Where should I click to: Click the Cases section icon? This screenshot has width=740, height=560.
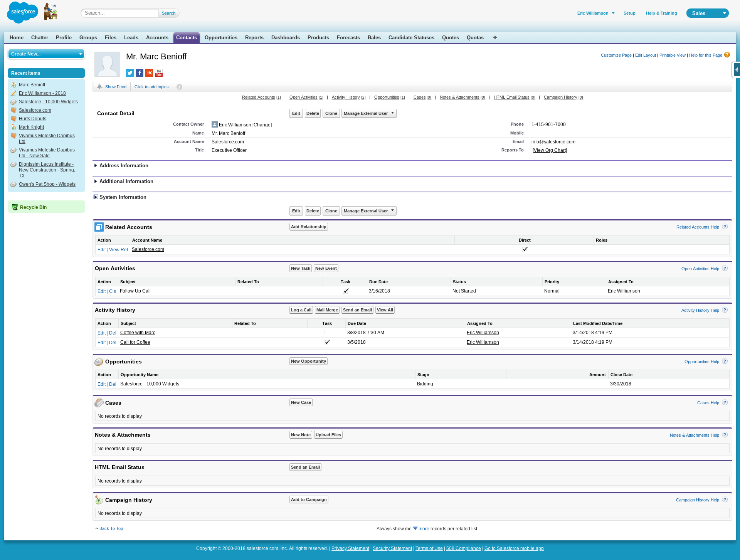(x=99, y=403)
